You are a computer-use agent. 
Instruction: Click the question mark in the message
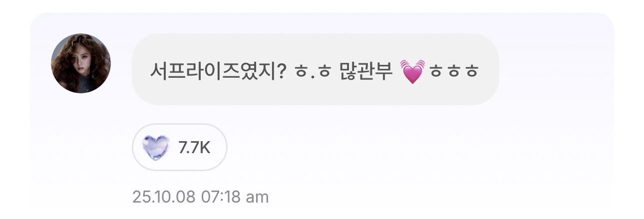[281, 72]
